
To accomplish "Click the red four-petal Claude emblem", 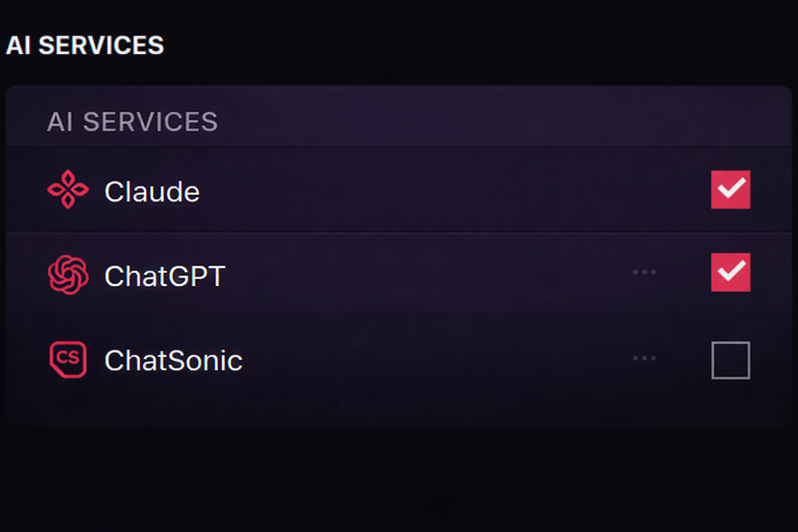I will (68, 190).
